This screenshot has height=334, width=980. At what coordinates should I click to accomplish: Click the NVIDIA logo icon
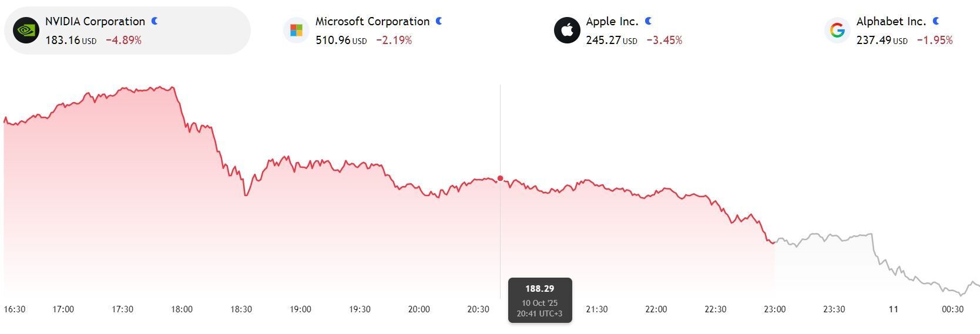pyautogui.click(x=26, y=31)
